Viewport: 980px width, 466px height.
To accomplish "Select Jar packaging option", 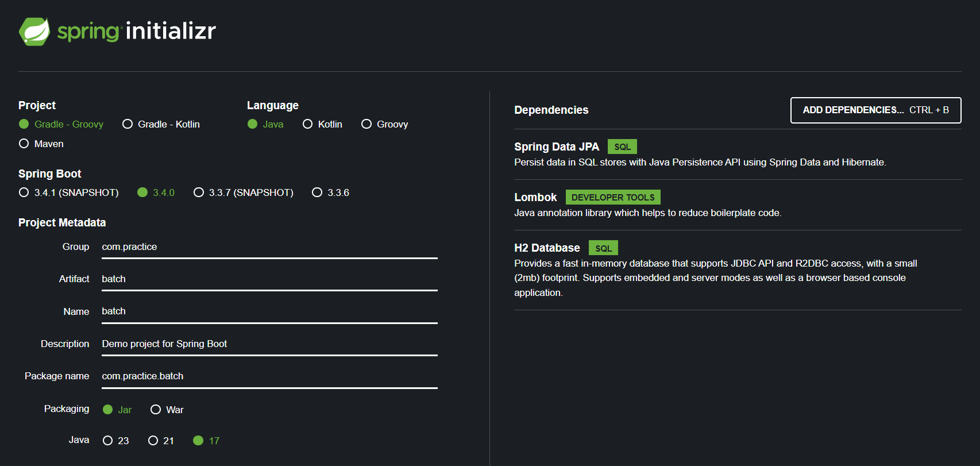I will pos(117,410).
